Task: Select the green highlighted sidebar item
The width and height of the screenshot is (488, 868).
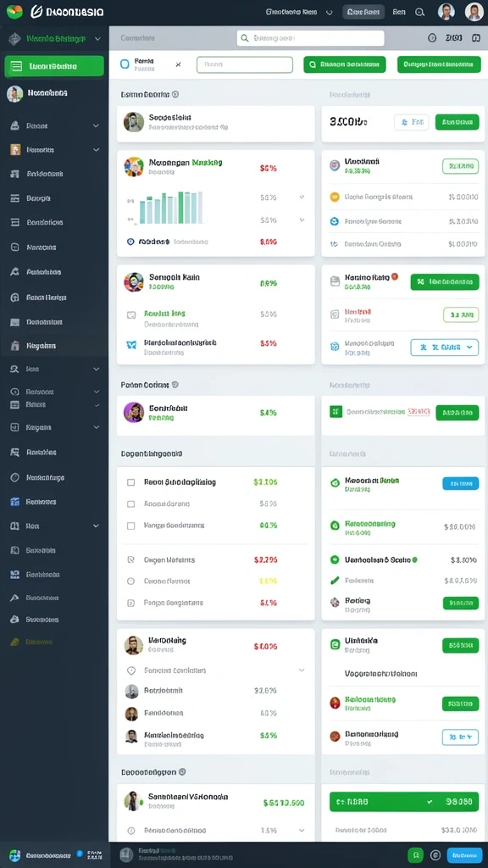Action: (x=54, y=66)
